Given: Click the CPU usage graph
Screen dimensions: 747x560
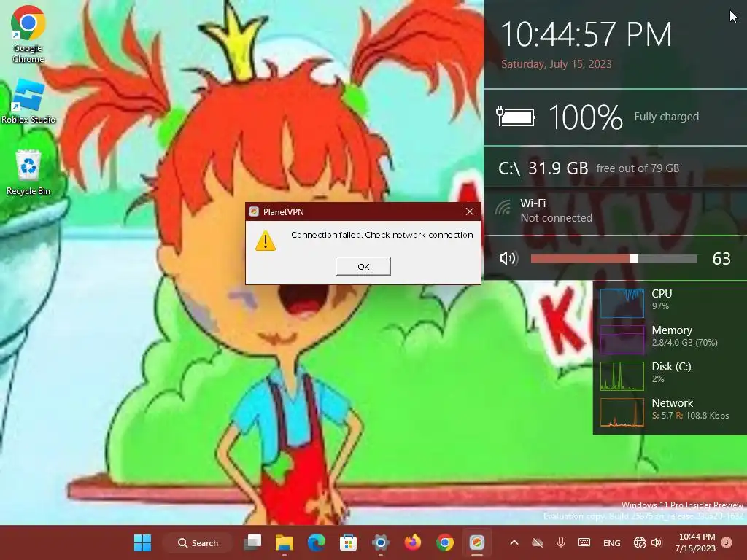Looking at the screenshot, I should coord(622,303).
